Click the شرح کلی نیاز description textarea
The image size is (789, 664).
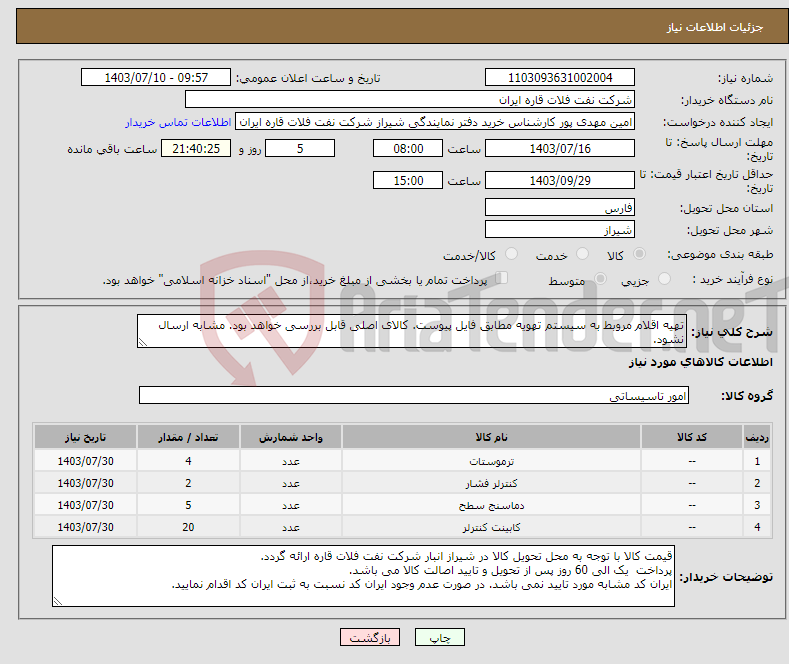412,331
